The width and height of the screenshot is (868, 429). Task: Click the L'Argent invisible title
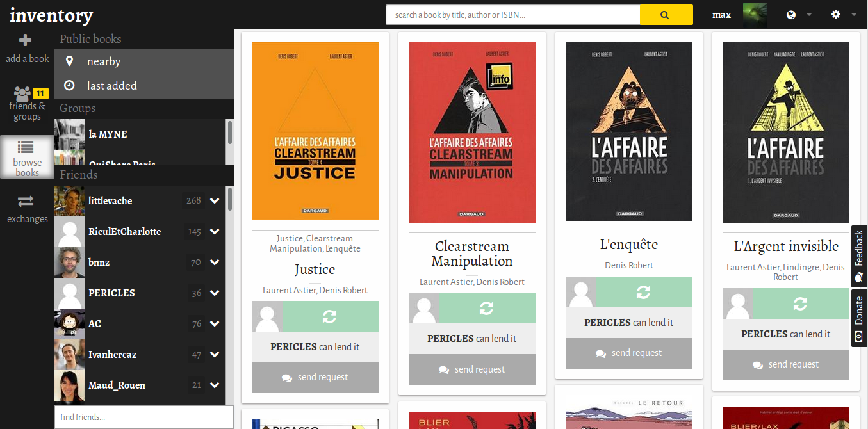point(786,247)
